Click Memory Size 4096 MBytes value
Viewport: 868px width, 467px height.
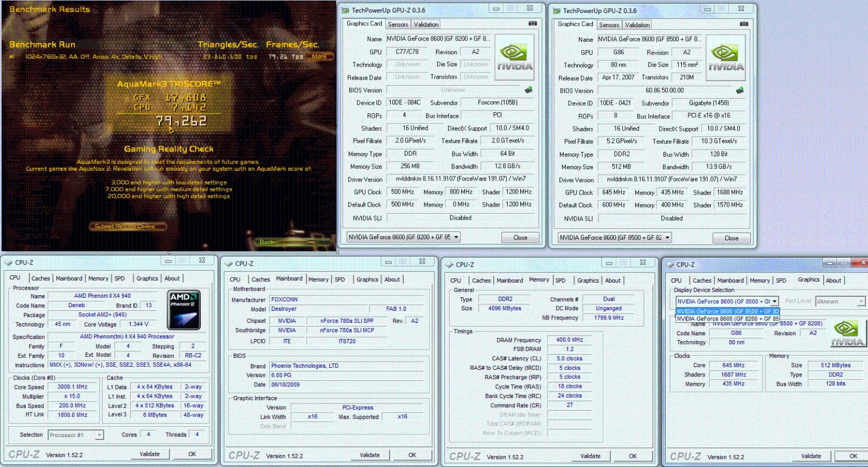coord(505,308)
